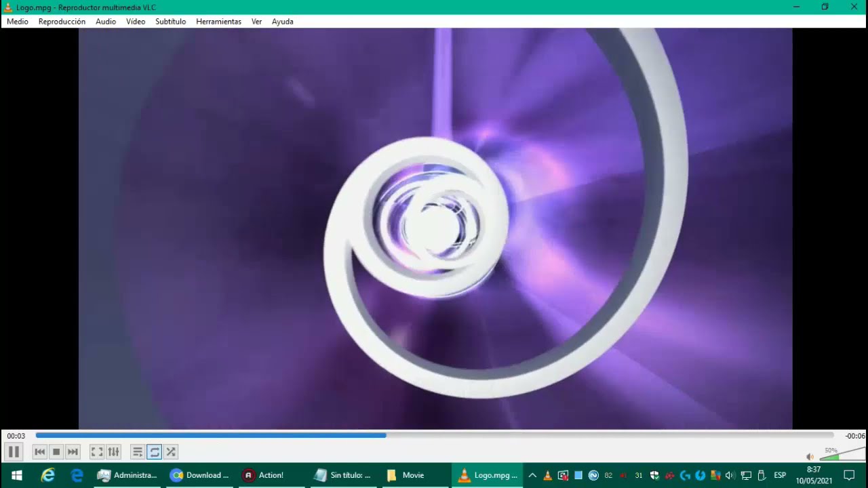868x488 pixels.
Task: Mute audio with the speaker icon
Action: tap(810, 456)
